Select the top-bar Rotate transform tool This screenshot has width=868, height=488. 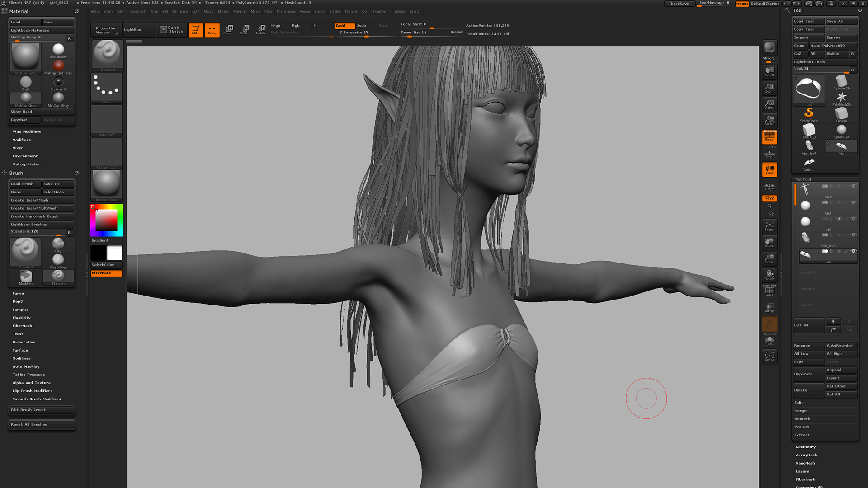coord(261,30)
